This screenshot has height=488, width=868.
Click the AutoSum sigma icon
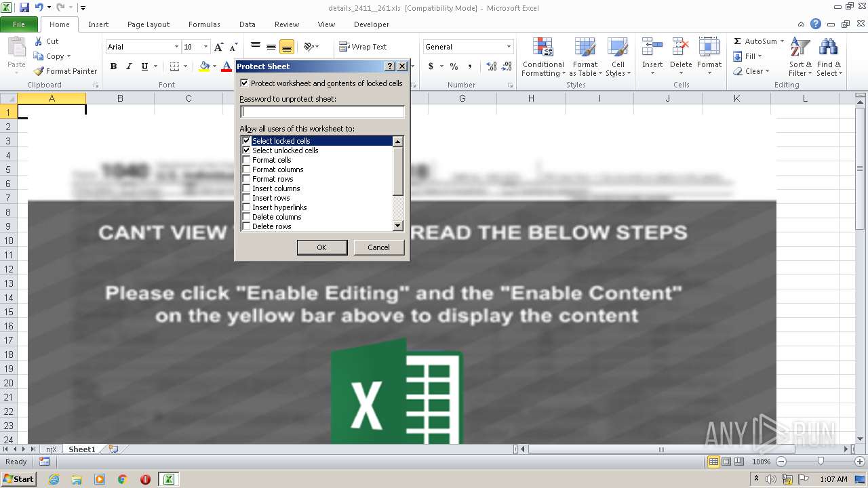click(x=738, y=41)
